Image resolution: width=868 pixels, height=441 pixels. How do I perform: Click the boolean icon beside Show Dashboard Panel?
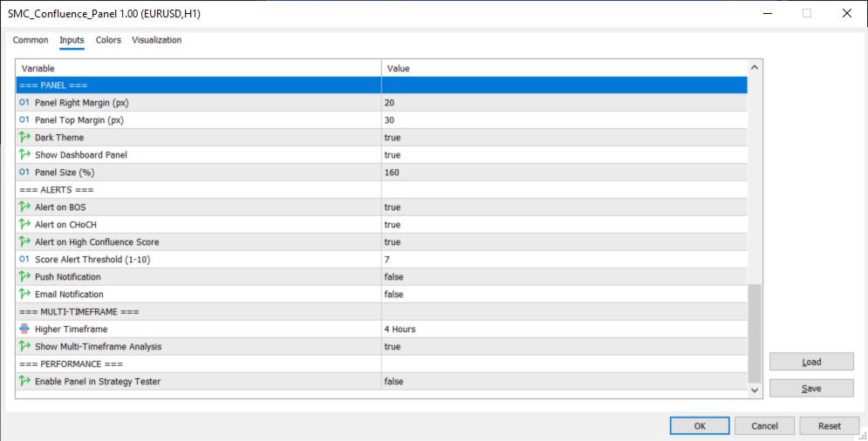[x=24, y=154]
